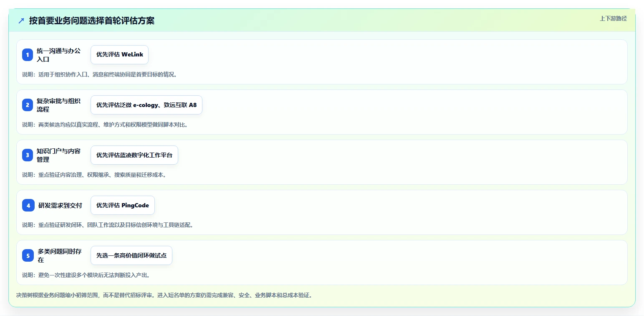Click the 上下游路径 label
This screenshot has height=316, width=644.
tap(613, 18)
